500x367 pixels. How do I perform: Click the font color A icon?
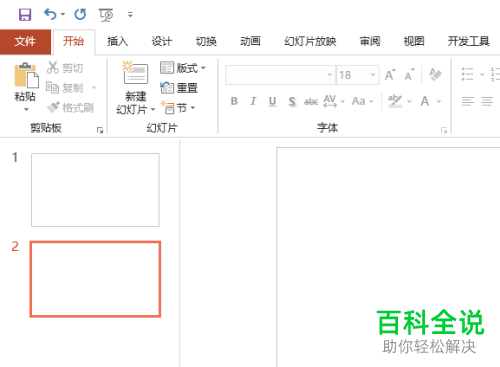tap(425, 101)
